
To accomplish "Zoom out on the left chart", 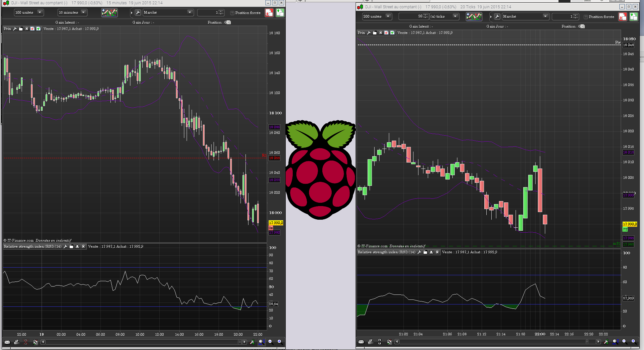I will (270, 342).
